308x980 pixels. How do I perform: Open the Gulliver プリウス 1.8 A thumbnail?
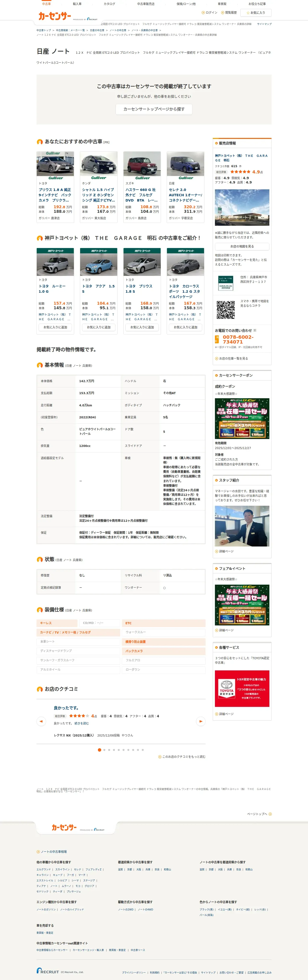click(x=55, y=166)
